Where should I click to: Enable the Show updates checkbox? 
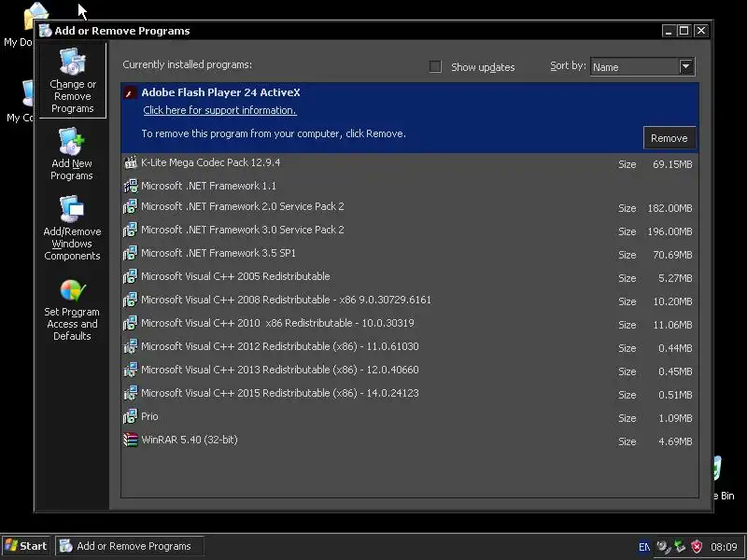pyautogui.click(x=435, y=66)
